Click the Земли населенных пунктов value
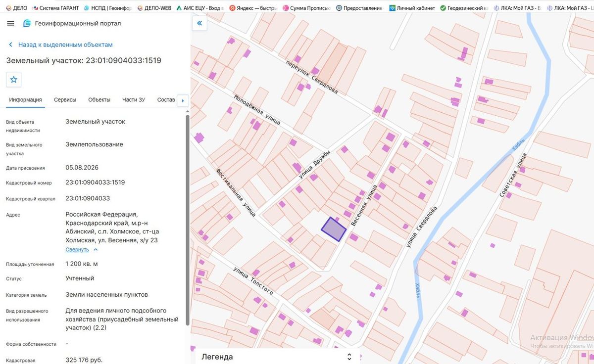Screen dimensions: 594x364 coord(106,295)
